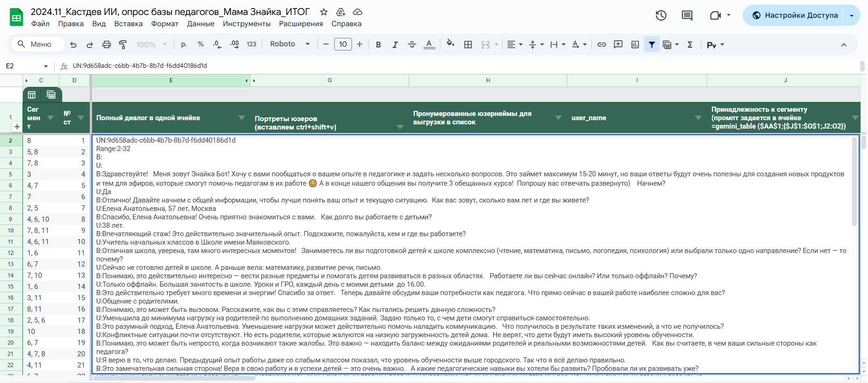Increase the font size
This screenshot has width=868, height=383.
click(x=359, y=44)
